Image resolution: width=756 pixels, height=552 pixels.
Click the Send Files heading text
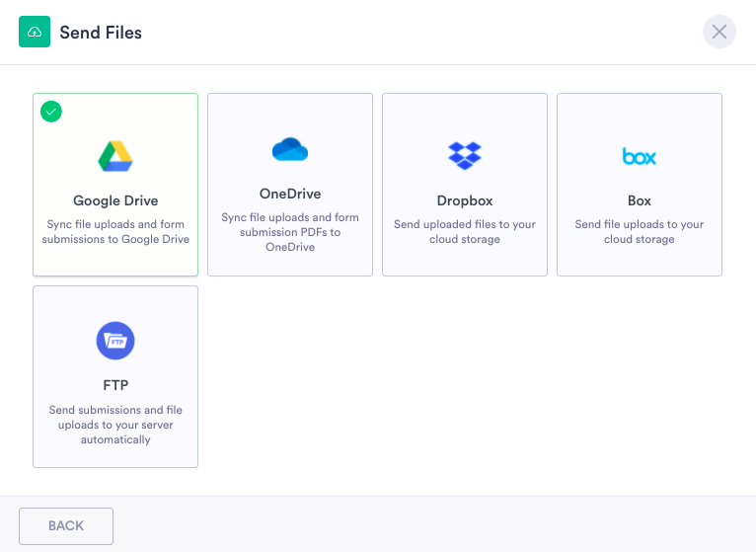(x=101, y=33)
